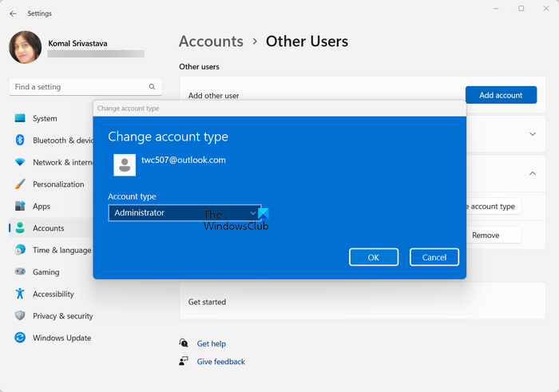Click the Personalization paintbrush icon
This screenshot has height=392, width=559.
pos(20,184)
